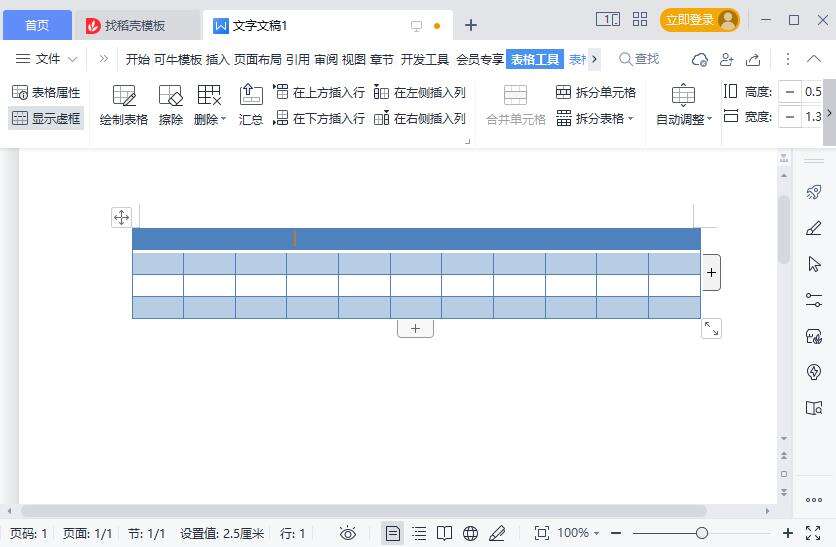Screen dimensions: 836x547
Task: Click the Search (查找) box
Action: (x=639, y=59)
